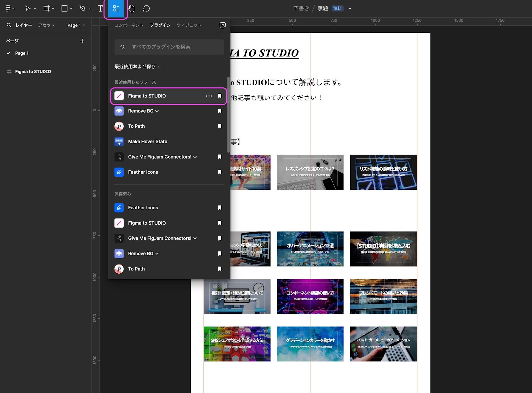The image size is (532, 393).
Task: Click the resources panel scrollbar
Action: [x=228, y=115]
